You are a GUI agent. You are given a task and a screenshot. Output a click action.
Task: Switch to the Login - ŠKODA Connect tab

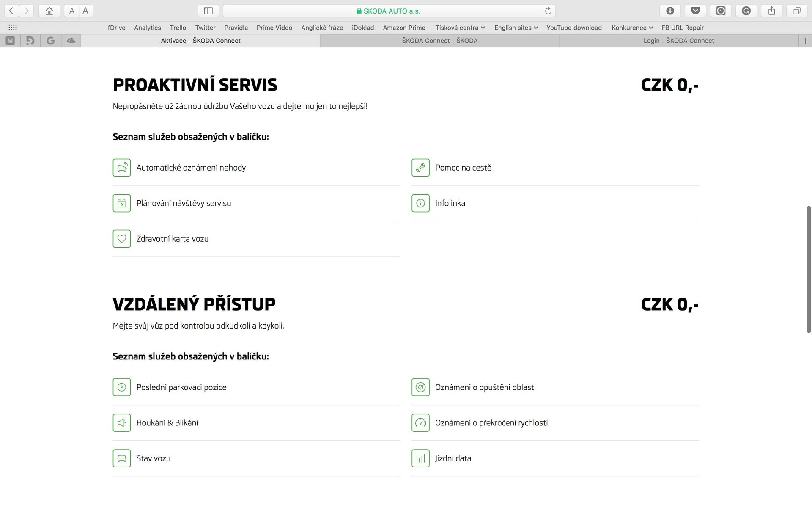(678, 41)
